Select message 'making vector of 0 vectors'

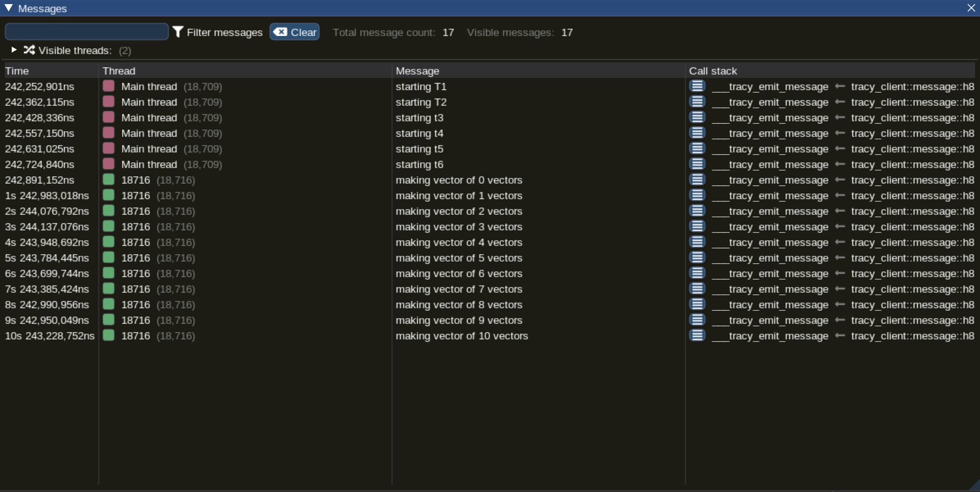click(459, 180)
